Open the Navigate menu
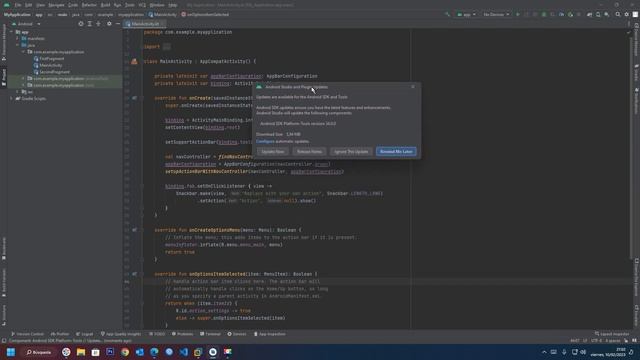The image size is (640, 360). (x=56, y=5)
